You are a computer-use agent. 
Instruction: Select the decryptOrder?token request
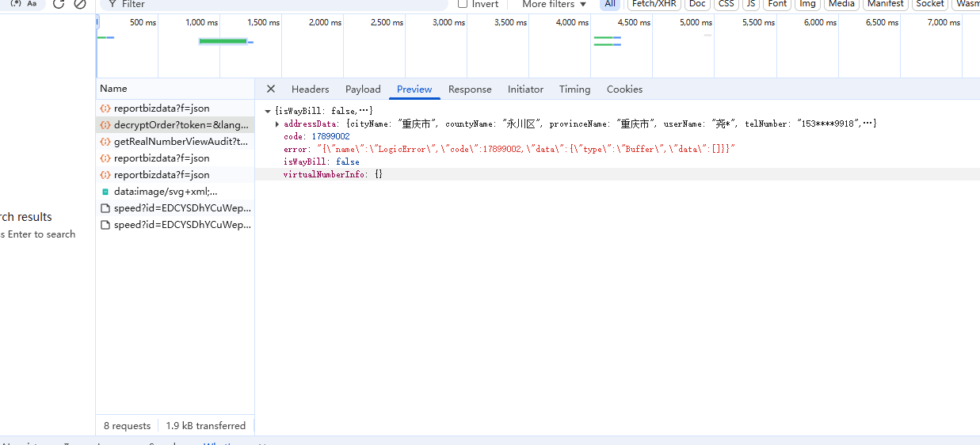[x=175, y=125]
